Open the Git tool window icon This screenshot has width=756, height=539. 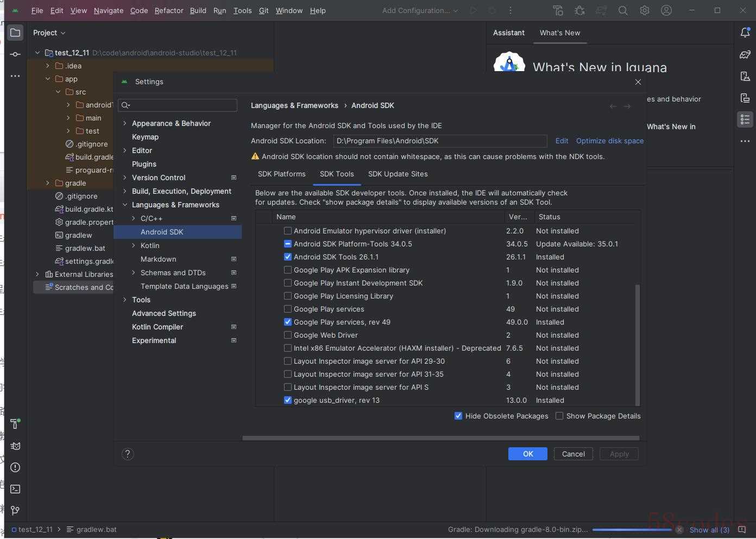pos(15,511)
